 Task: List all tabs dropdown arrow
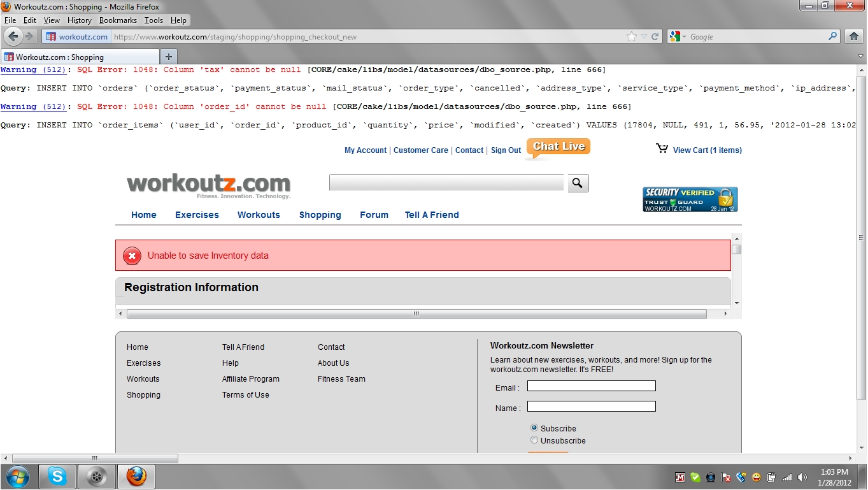tap(861, 57)
